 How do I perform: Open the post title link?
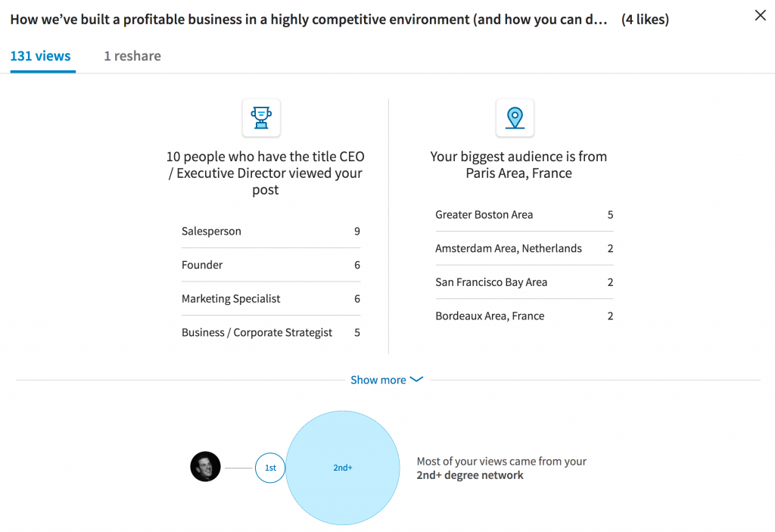click(308, 20)
